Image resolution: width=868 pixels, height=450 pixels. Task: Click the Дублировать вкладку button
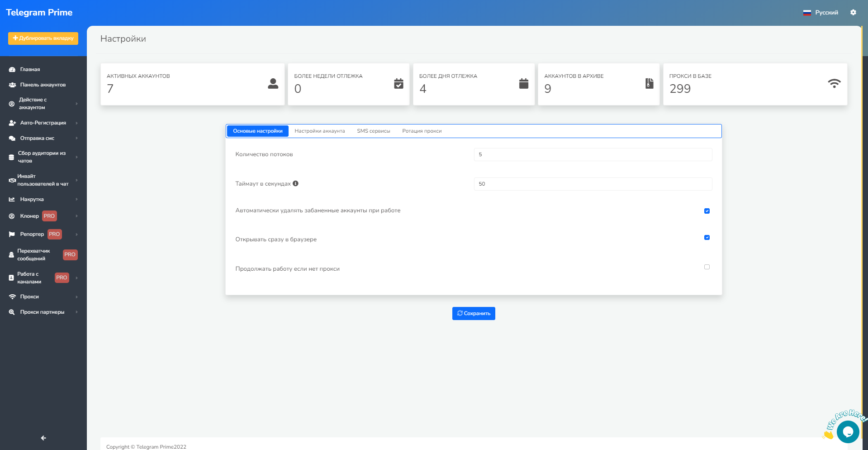[43, 38]
